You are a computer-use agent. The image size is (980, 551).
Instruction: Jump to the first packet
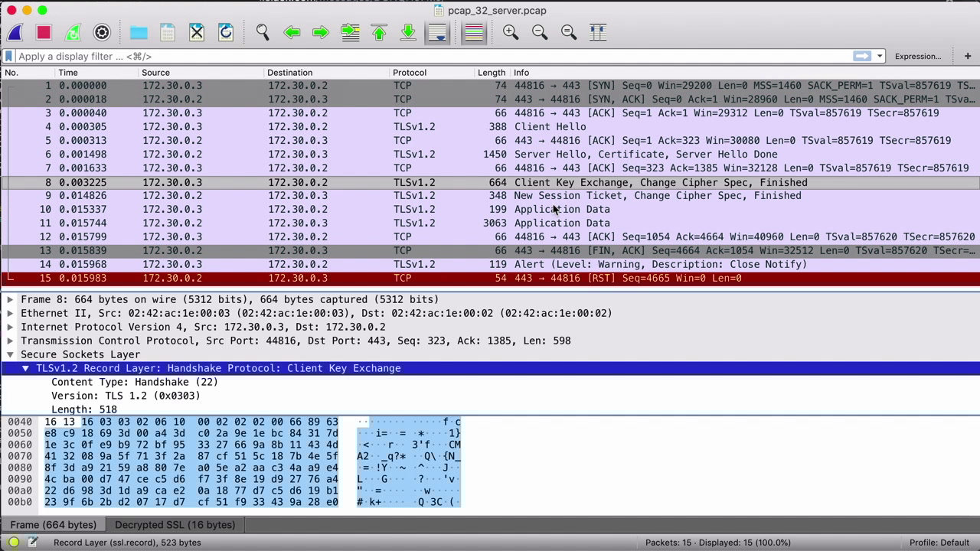click(x=379, y=32)
